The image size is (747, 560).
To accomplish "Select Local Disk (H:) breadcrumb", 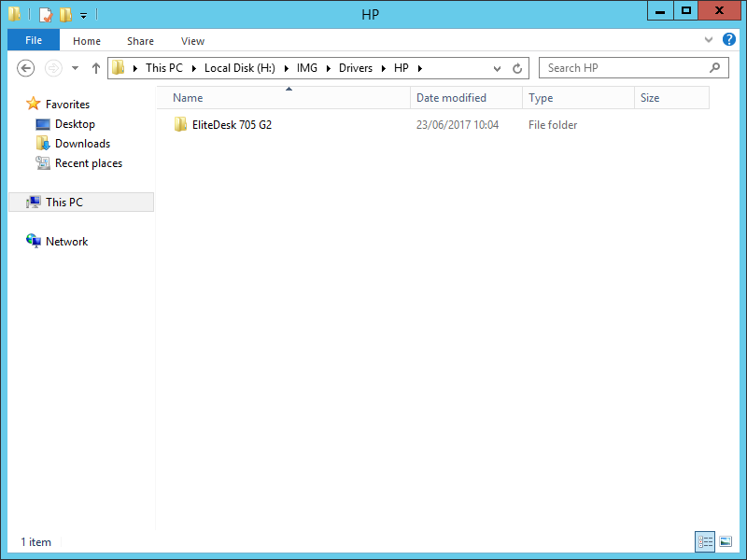I will pos(240,68).
